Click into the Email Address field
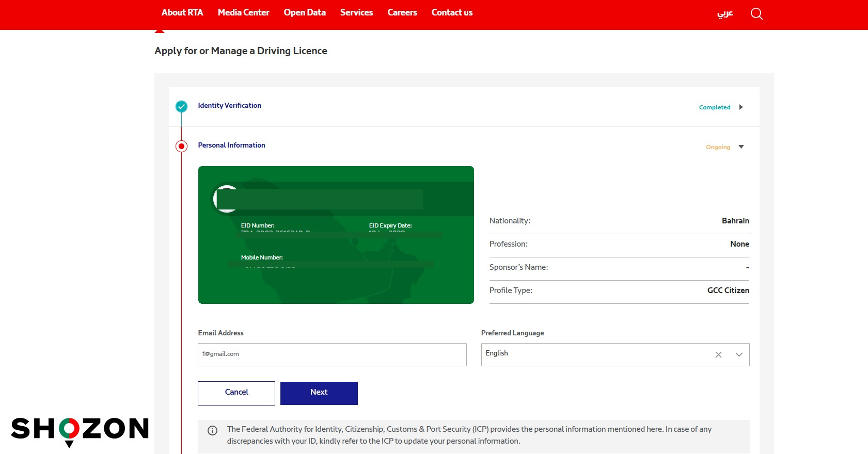 pos(332,354)
